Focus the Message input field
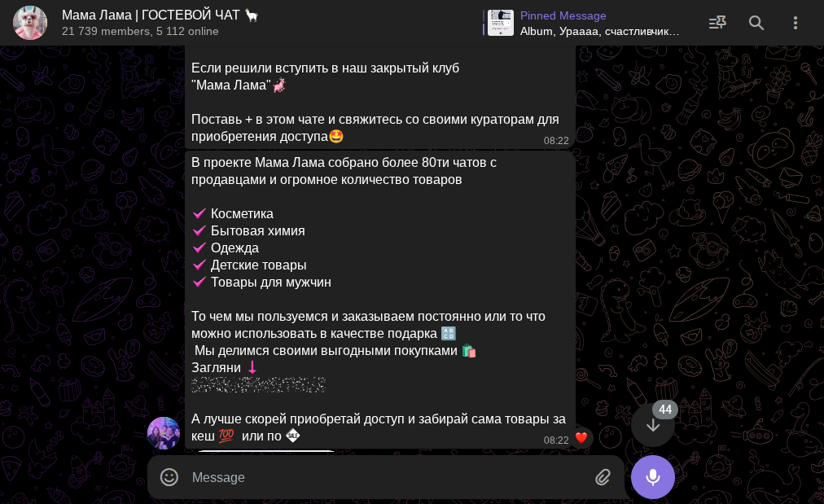The width and height of the screenshot is (824, 504). tap(386, 477)
